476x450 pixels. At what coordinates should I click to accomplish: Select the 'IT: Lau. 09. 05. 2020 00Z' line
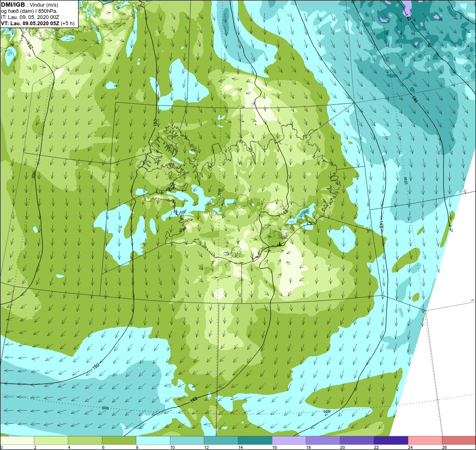point(30,17)
